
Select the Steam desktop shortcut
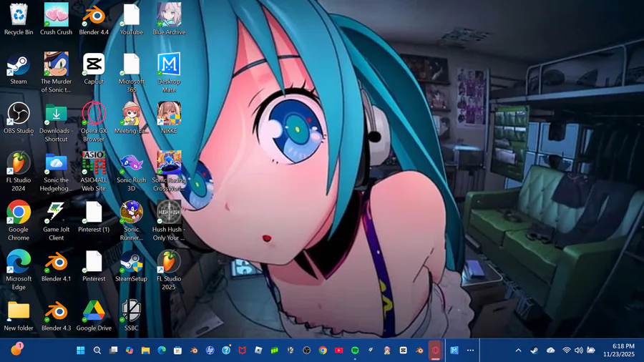coord(19,69)
